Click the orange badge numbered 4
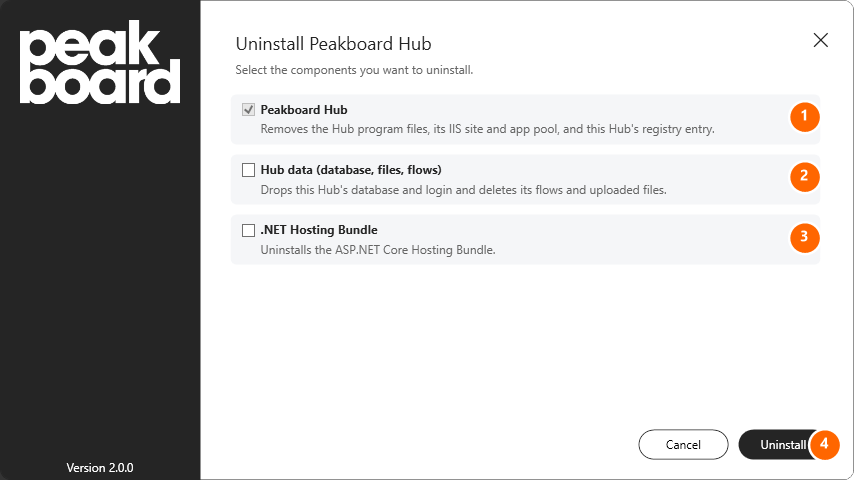This screenshot has height=480, width=854. [x=825, y=445]
